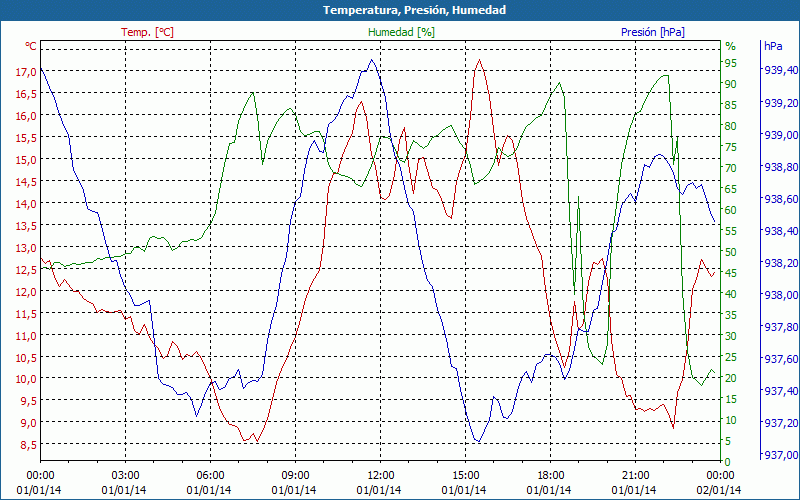Click the blue "hPa" axis unit label
800x500 pixels.
click(773, 46)
